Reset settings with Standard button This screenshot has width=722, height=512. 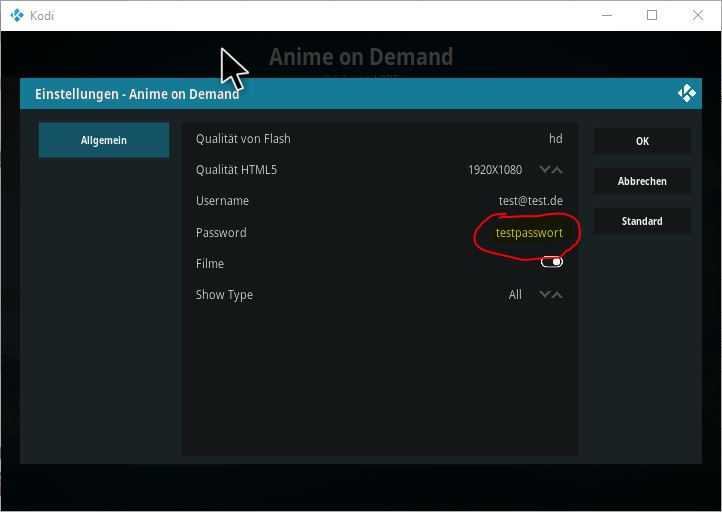642,221
